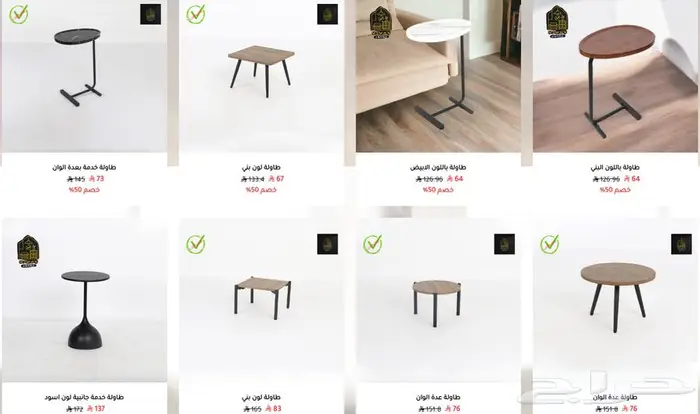Open product title طاولة خدمة جانبية لون اسود
The image size is (700, 414).
point(84,397)
